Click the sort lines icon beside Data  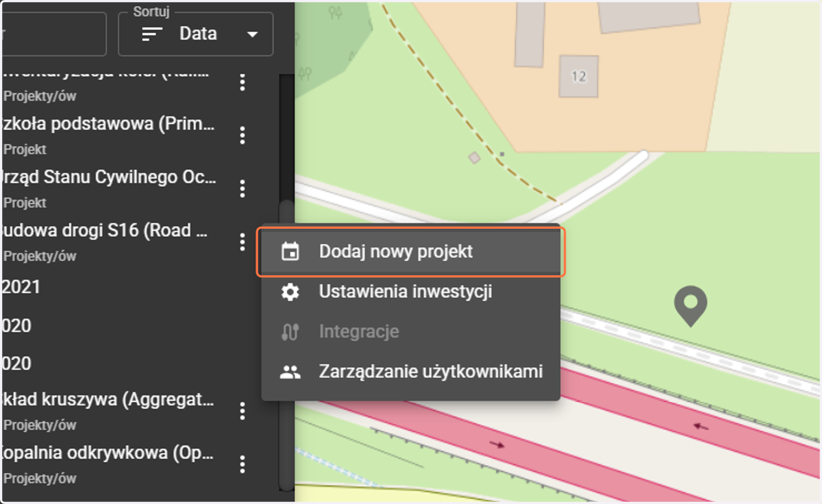click(152, 34)
